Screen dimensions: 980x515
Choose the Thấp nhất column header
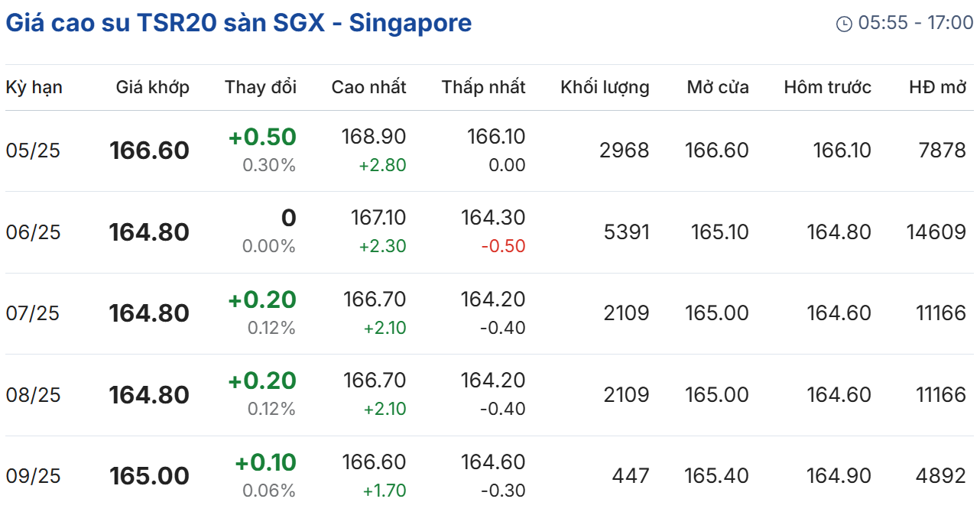click(483, 87)
